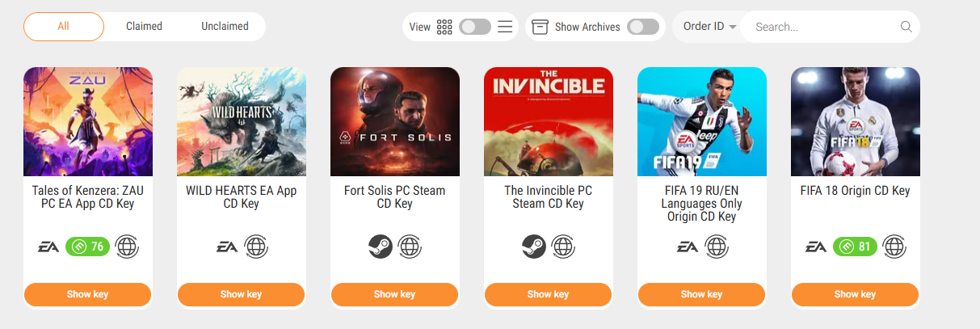980x329 pixels.
Task: Show key for FIFA 19 RU/EN
Action: click(701, 294)
